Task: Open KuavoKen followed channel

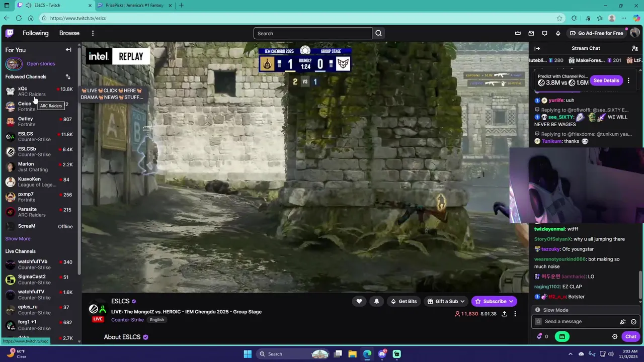Action: point(39,182)
